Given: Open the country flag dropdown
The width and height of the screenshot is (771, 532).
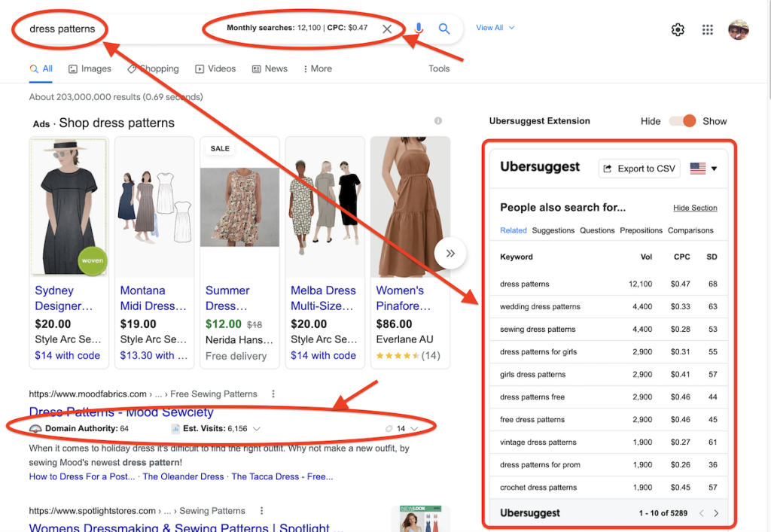Looking at the screenshot, I should 704,169.
